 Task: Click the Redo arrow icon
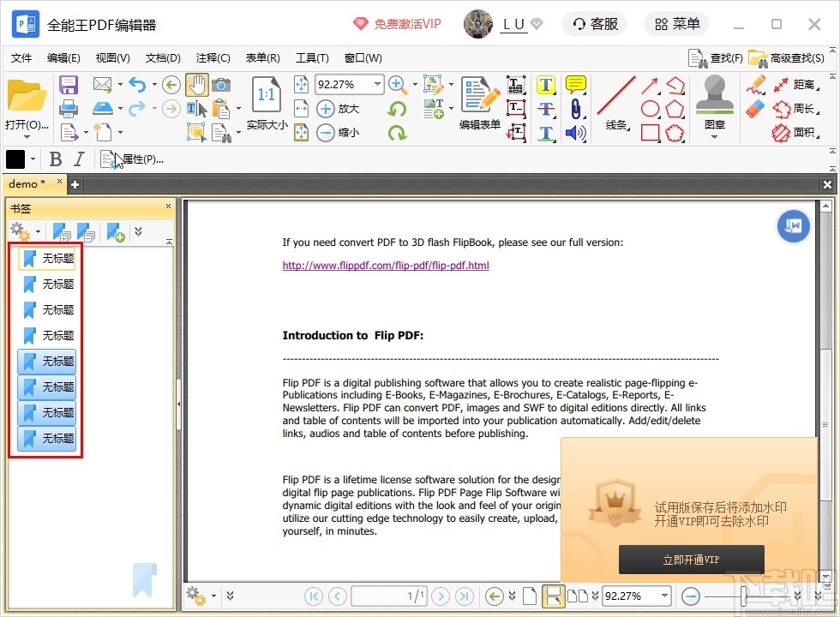pos(138,108)
